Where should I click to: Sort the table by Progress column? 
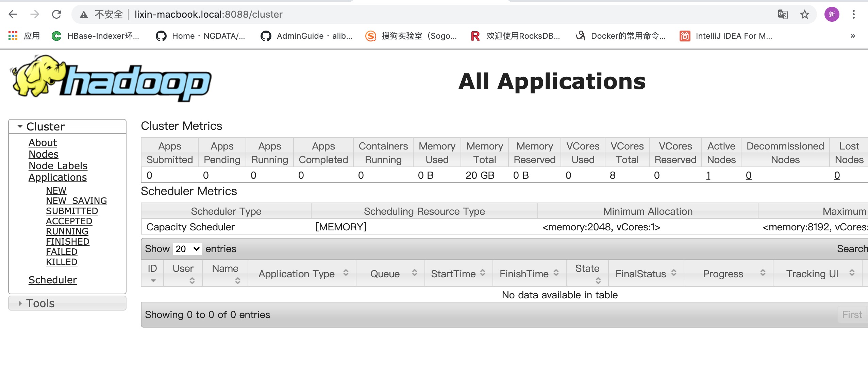click(728, 273)
